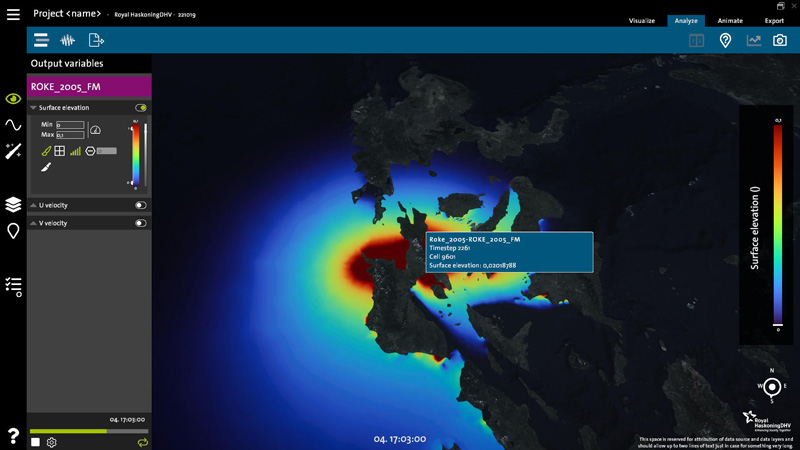Click the map pin icon in the left sidebar

tap(13, 231)
